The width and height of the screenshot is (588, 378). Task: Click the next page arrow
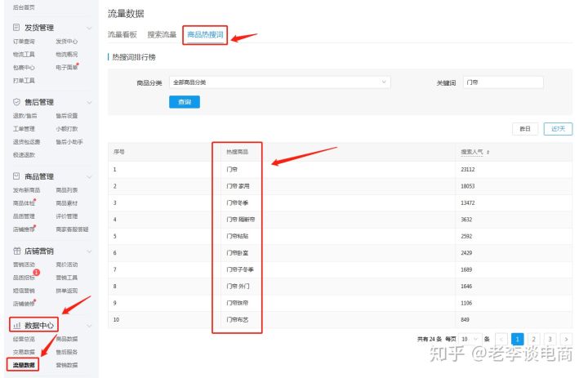566,339
